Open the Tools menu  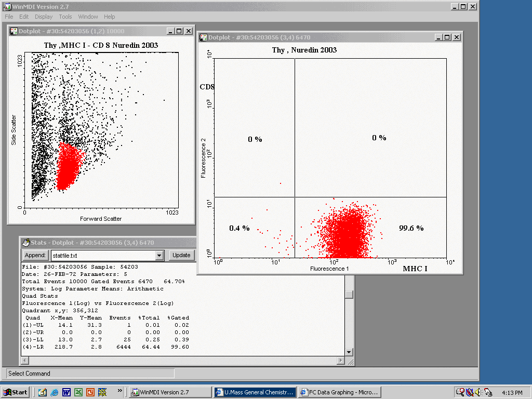tap(65, 17)
